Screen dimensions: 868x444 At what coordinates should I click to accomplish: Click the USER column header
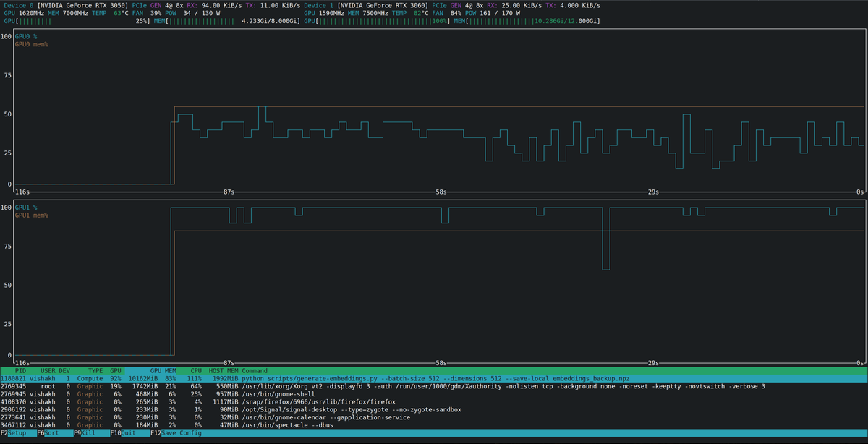[x=48, y=370]
